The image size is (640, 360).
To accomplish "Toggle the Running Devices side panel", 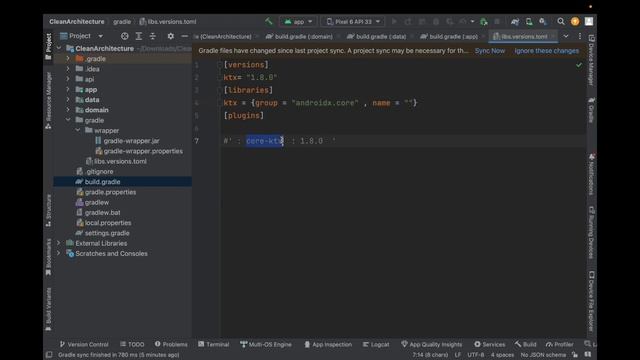I will (591, 233).
